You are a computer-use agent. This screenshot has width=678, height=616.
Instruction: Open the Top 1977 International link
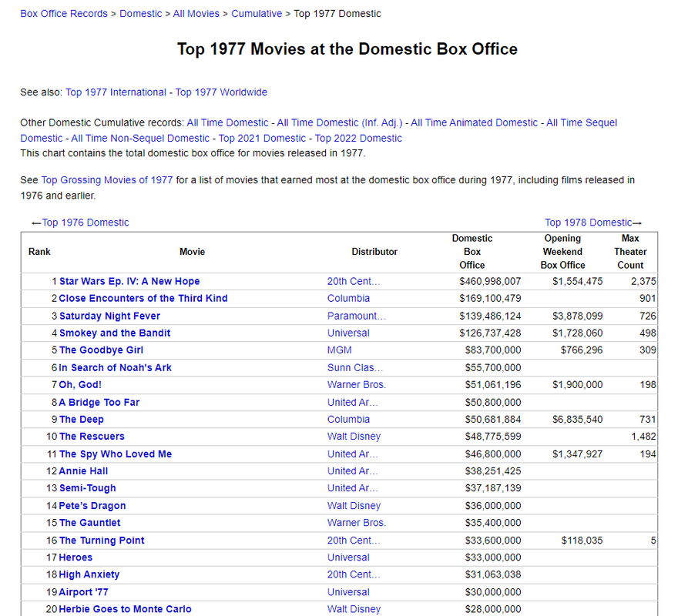click(116, 92)
